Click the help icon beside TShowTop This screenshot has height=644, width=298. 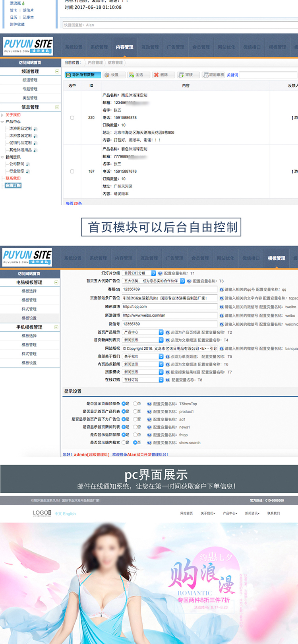click(x=149, y=404)
